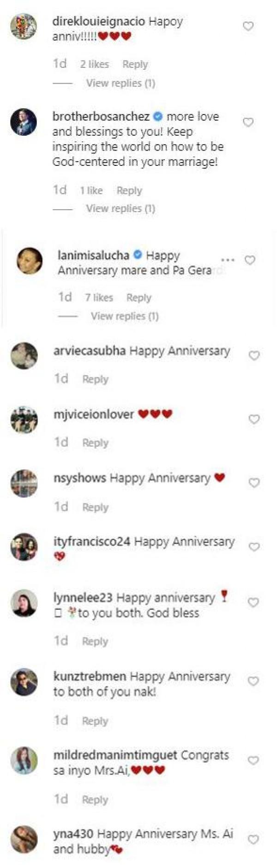The height and width of the screenshot is (868, 277).
Task: Like lynnelee23's comment
Action: click(253, 602)
